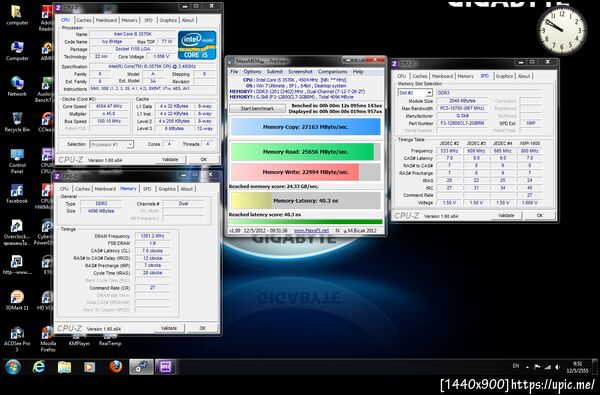600x395 pixels.
Task: Click Validate in CPU-Z SPD window
Action: click(506, 215)
